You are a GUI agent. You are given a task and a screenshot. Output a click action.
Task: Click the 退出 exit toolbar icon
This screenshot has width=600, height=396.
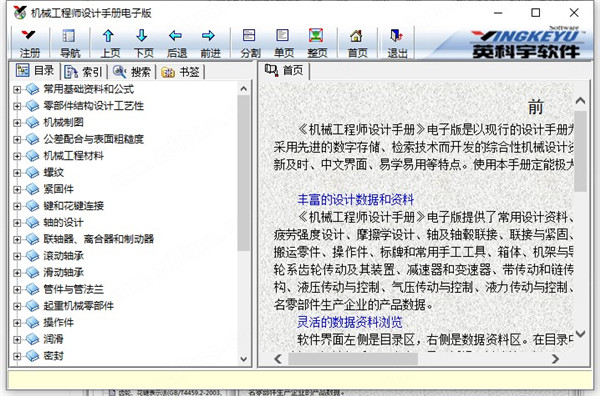tap(397, 43)
